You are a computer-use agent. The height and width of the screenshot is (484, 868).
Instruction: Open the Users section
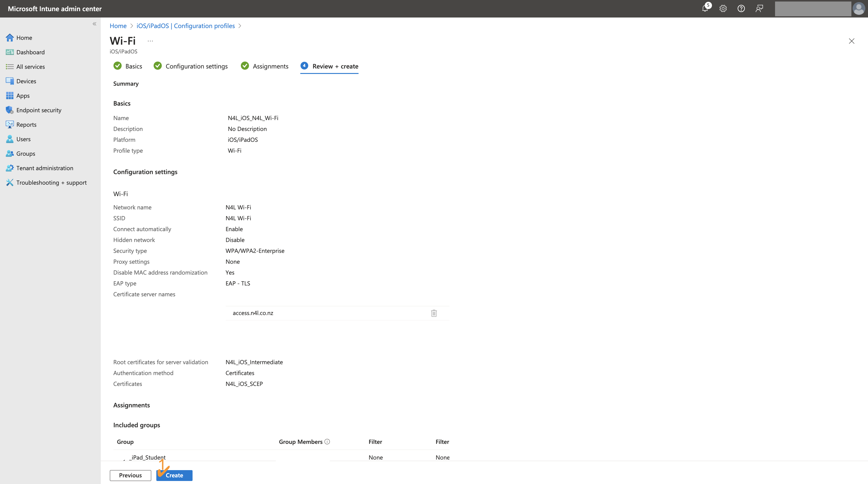tap(23, 139)
